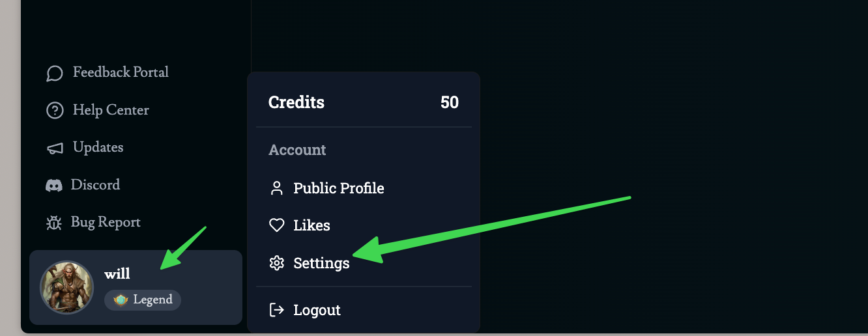Click the Help Center question mark icon
868x336 pixels.
pyautogui.click(x=55, y=111)
